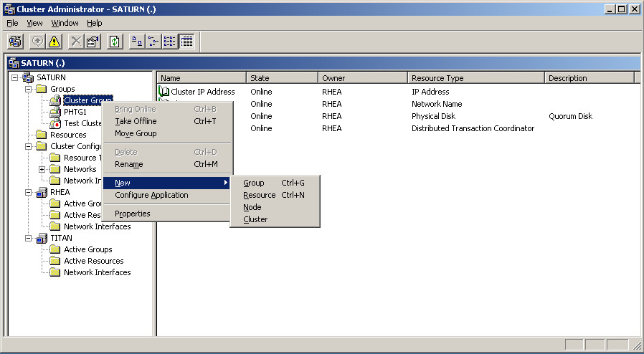The width and height of the screenshot is (644, 354).
Task: Click the green Refresh toolbar icon
Action: 115,42
